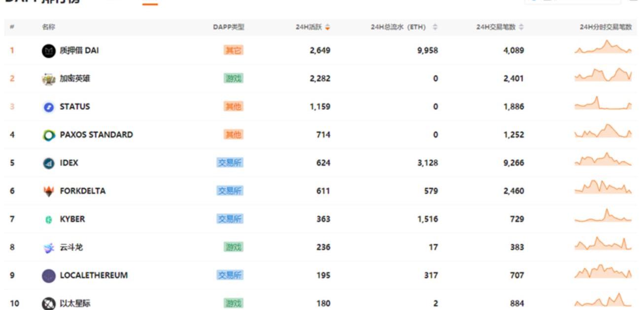644x310 pixels.
Task: Open the KYBER dapp name
Action: pos(72,219)
